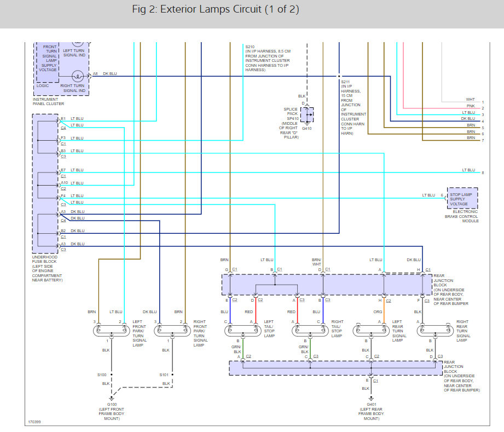
Task: Click the Right Rear Turn Signal Lamp symbol
Action: 435,331
